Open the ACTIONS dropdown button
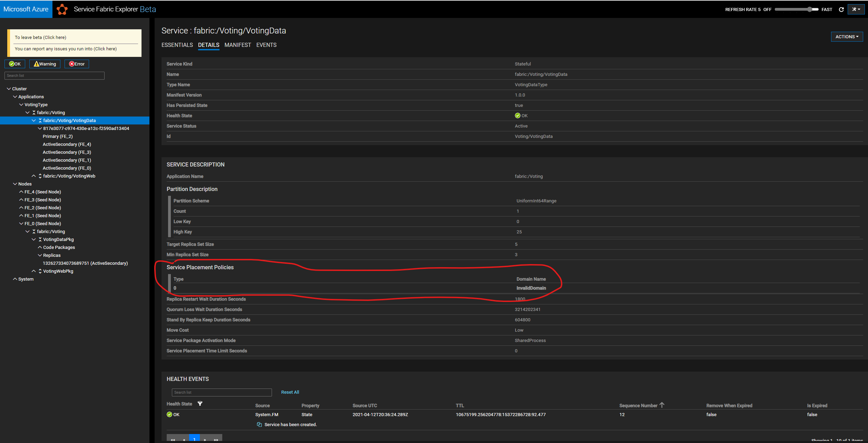The height and width of the screenshot is (443, 868). (847, 37)
